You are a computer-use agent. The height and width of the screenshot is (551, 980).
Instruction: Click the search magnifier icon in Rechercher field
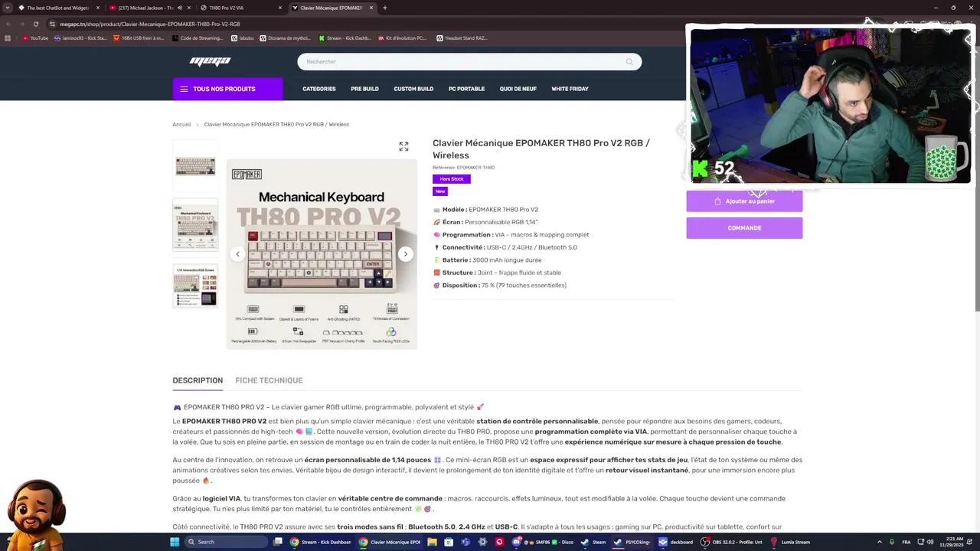click(629, 62)
